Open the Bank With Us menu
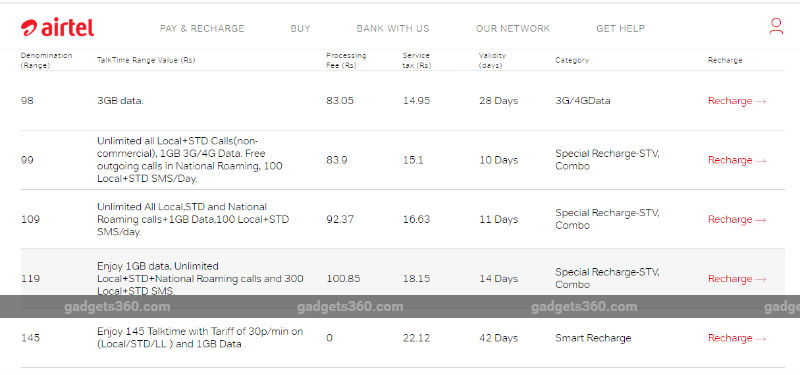800x375 pixels. point(393,29)
